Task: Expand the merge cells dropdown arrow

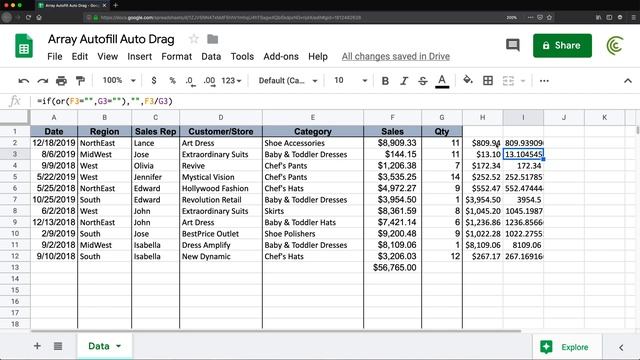Action: (x=523, y=81)
